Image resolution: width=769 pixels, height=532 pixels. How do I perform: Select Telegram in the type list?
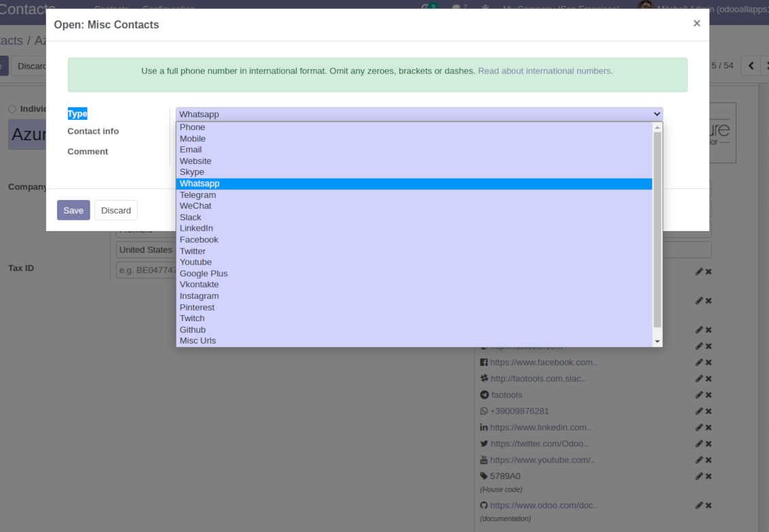pyautogui.click(x=414, y=195)
